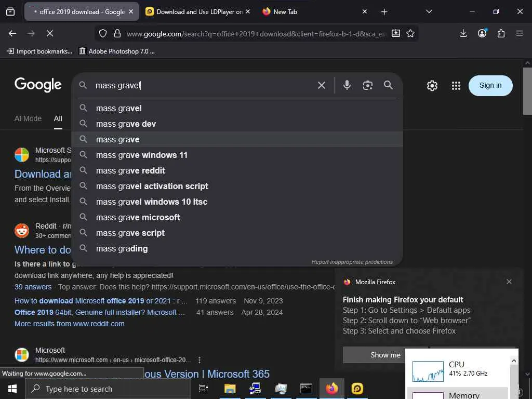
Task: Choose suggestion mass gravel windows 10 ltsc
Action: 237,202
